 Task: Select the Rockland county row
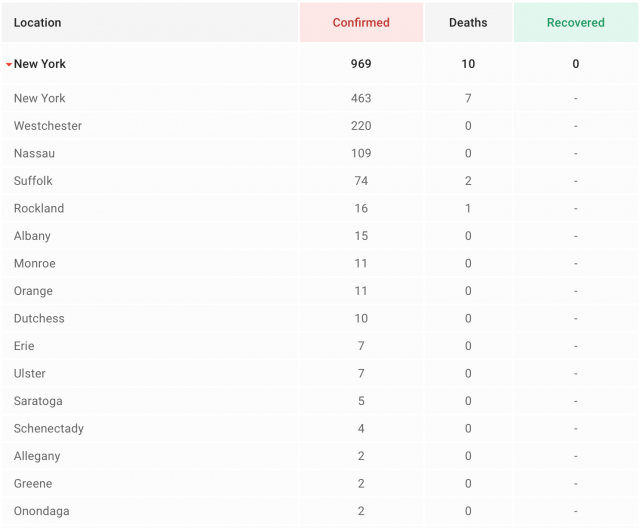(x=39, y=209)
